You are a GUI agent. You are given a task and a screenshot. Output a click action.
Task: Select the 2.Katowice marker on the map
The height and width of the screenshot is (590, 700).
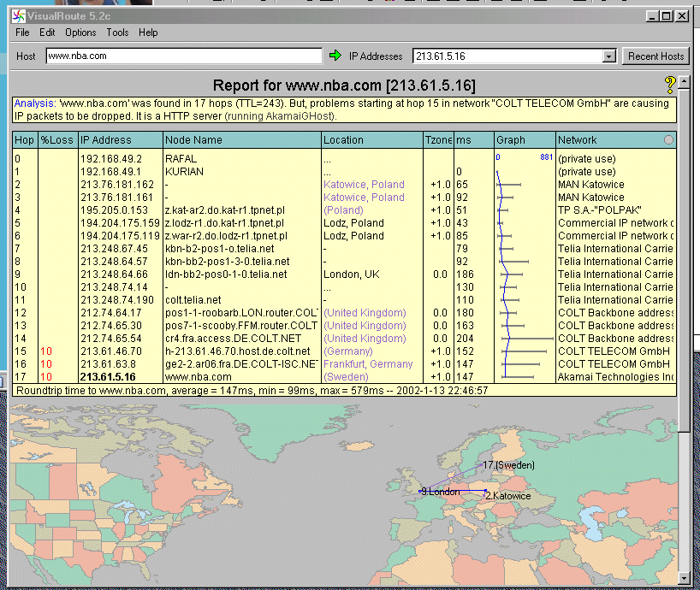[x=507, y=496]
